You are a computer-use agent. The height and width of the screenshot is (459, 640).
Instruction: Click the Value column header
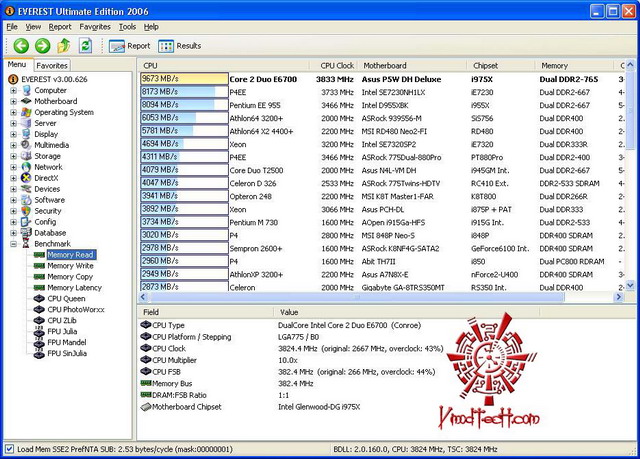point(407,313)
